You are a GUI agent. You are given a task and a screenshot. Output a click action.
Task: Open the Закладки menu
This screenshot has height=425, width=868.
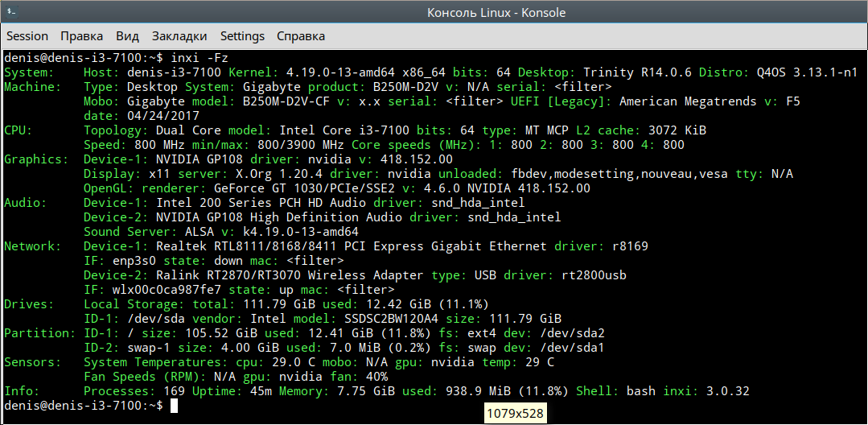(x=179, y=36)
